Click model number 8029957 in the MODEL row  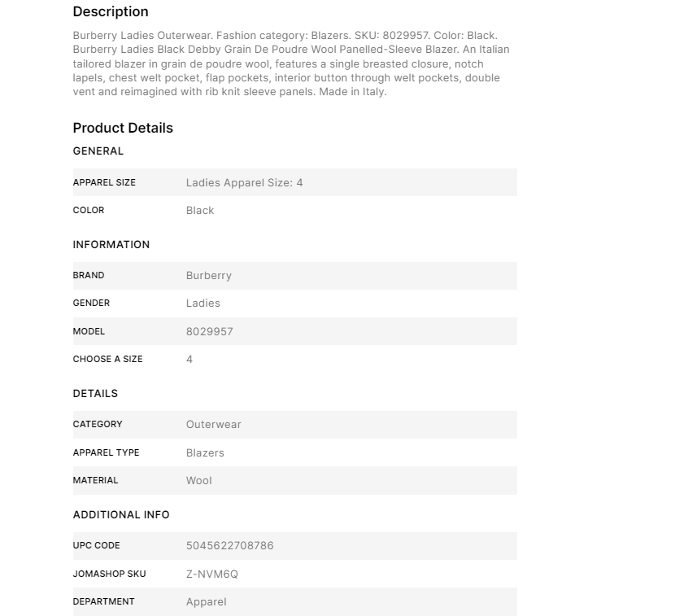pos(210,331)
